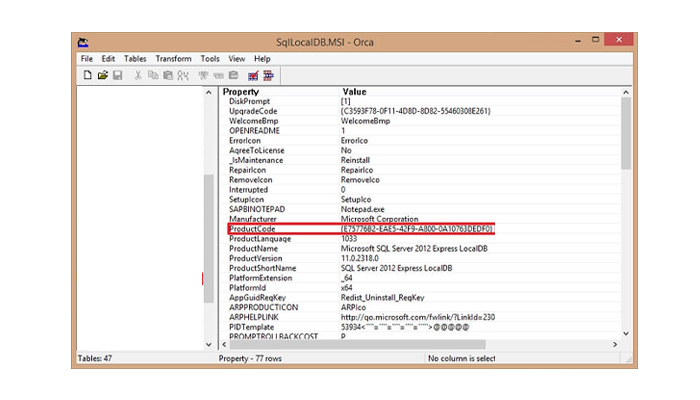Select the _IsMaintenance property cell
This screenshot has width=700, height=400.
[x=256, y=160]
